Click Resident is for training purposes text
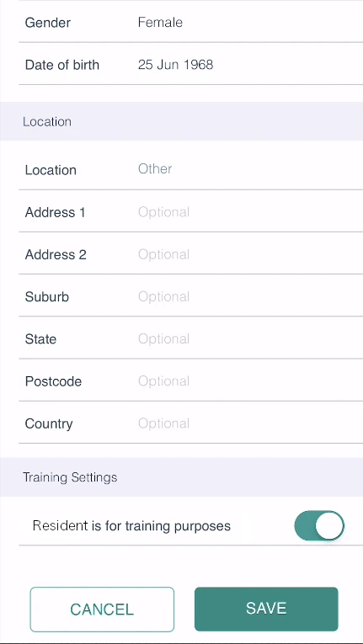The width and height of the screenshot is (363, 644). [131, 525]
